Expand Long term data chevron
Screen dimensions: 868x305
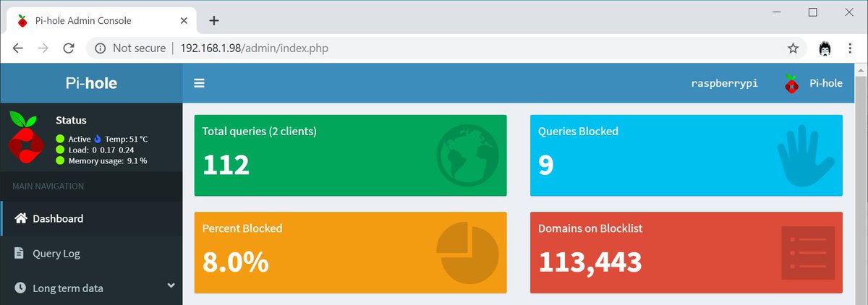coord(171,285)
